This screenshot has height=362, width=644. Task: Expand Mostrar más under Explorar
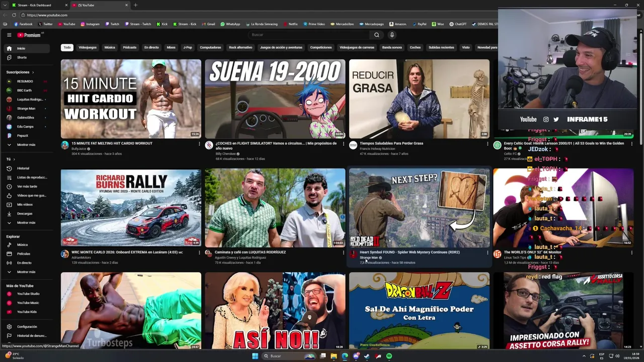pos(26,272)
